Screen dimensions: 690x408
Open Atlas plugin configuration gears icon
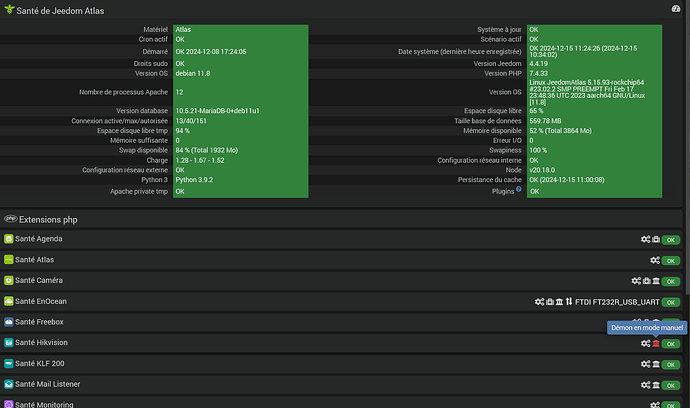(x=655, y=260)
